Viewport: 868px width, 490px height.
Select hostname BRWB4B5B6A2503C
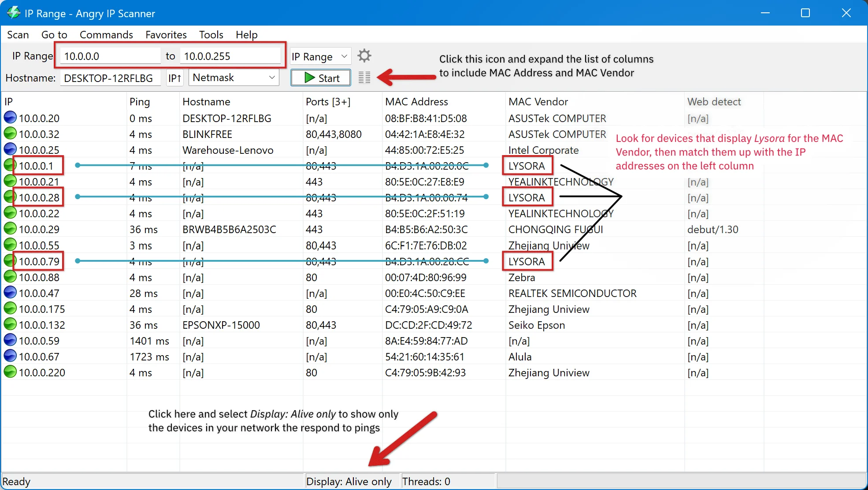click(x=230, y=229)
